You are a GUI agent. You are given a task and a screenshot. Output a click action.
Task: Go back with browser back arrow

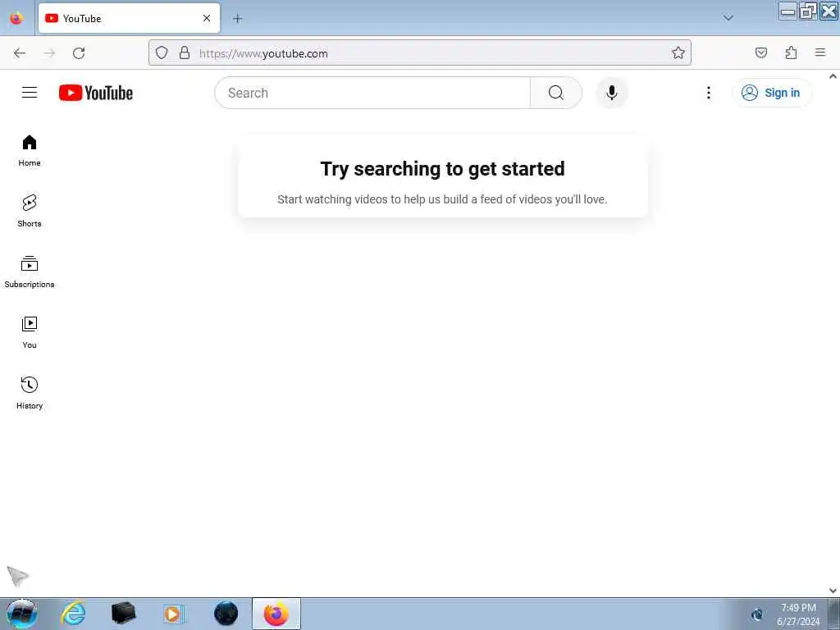click(20, 53)
